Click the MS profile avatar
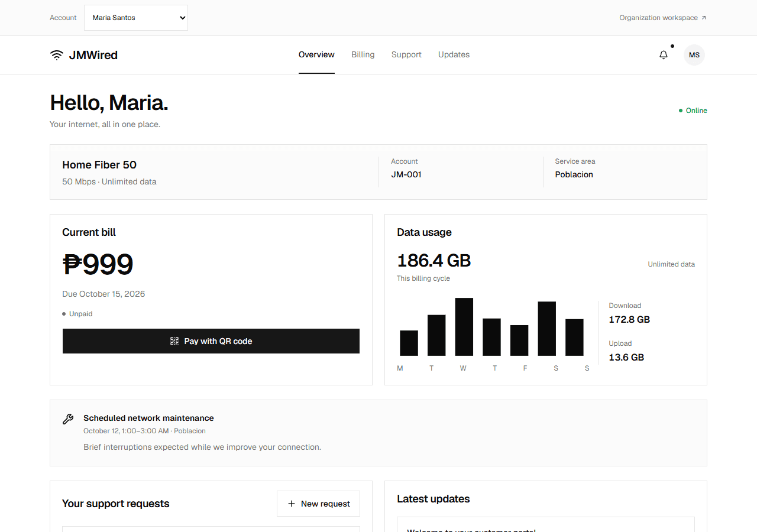 [x=694, y=55]
